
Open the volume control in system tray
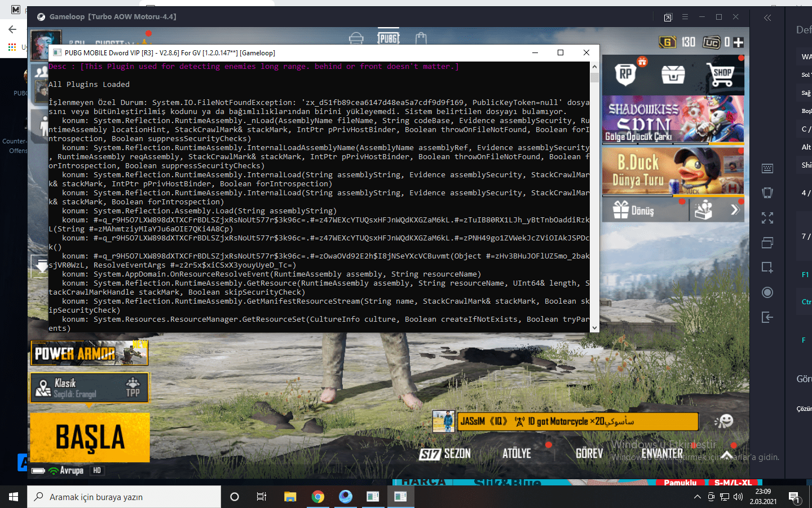pyautogui.click(x=738, y=497)
